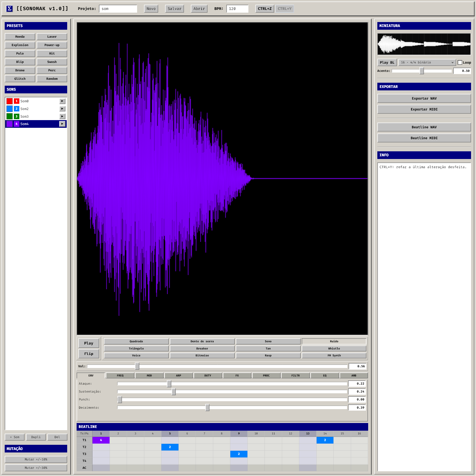Select the Som0 number badge 1
This screenshot has width=476, height=476.
(17, 101)
